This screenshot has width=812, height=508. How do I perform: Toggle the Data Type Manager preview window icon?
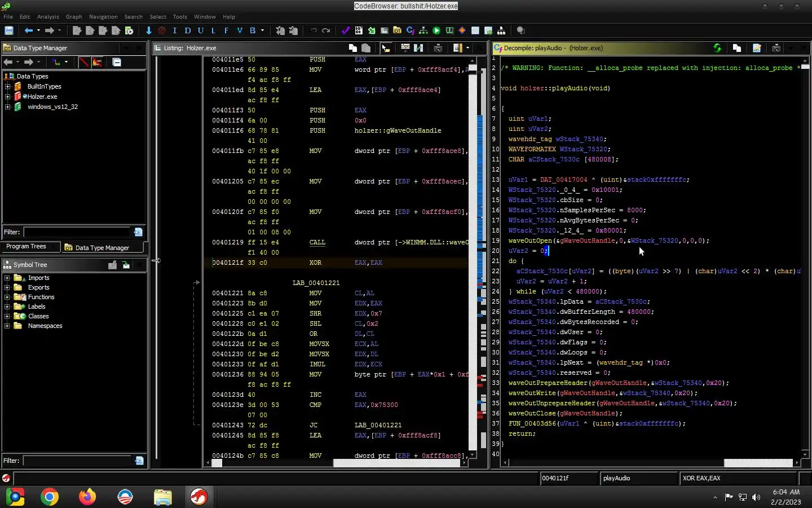[117, 62]
